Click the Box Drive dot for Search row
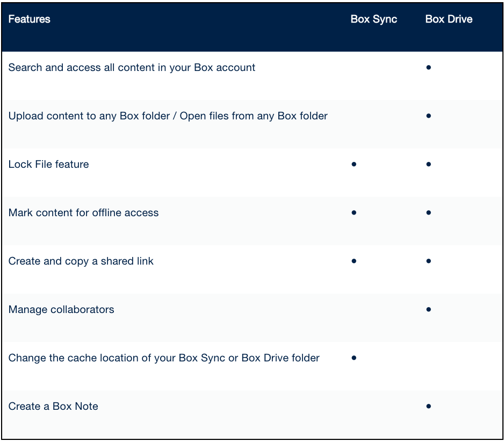The image size is (504, 441). [428, 67]
